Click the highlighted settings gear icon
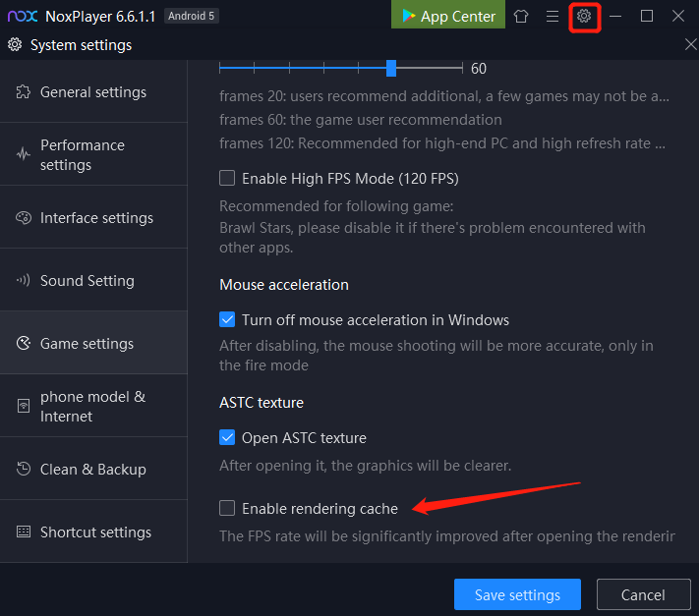 (x=584, y=17)
